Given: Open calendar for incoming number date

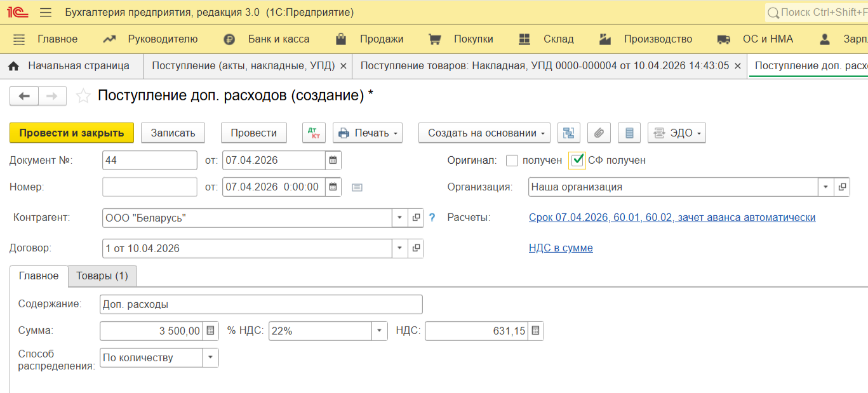Looking at the screenshot, I should coord(333,187).
